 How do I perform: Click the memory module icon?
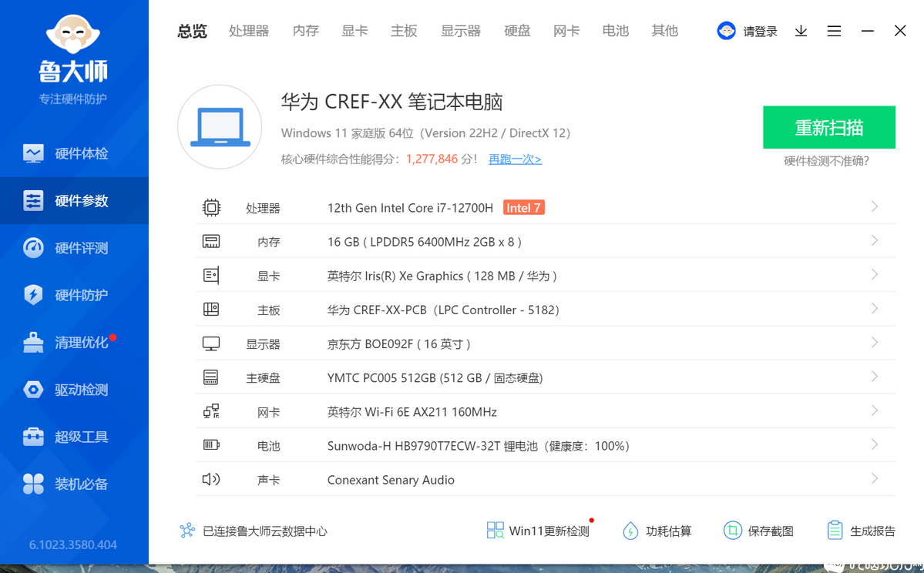point(211,242)
